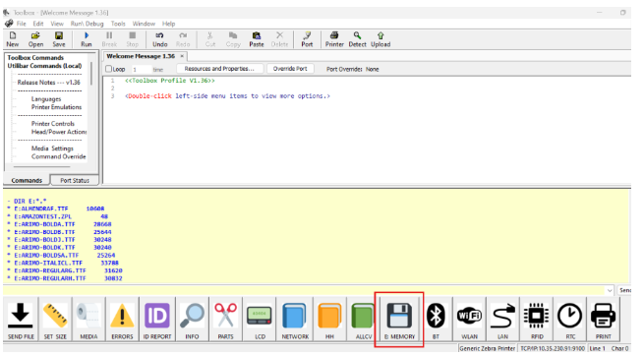Viewport: 644px width, 356px height.
Task: Open the File menu
Action: tap(22, 24)
